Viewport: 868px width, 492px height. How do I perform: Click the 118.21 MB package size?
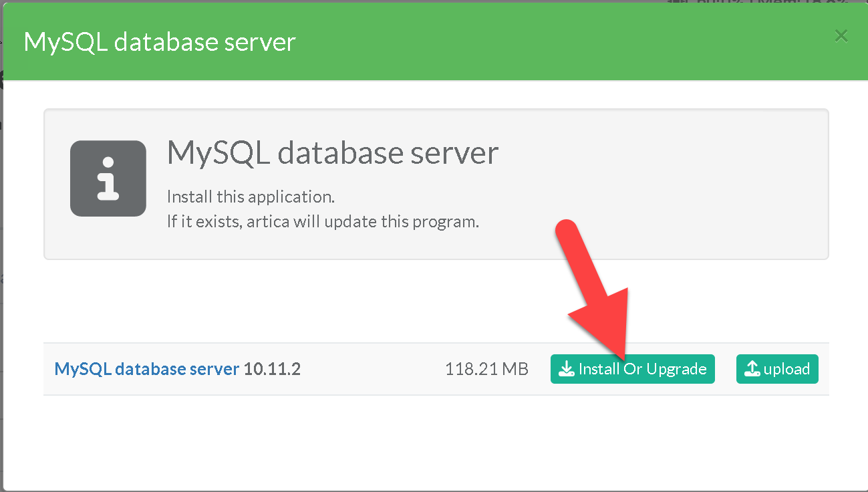click(x=486, y=369)
